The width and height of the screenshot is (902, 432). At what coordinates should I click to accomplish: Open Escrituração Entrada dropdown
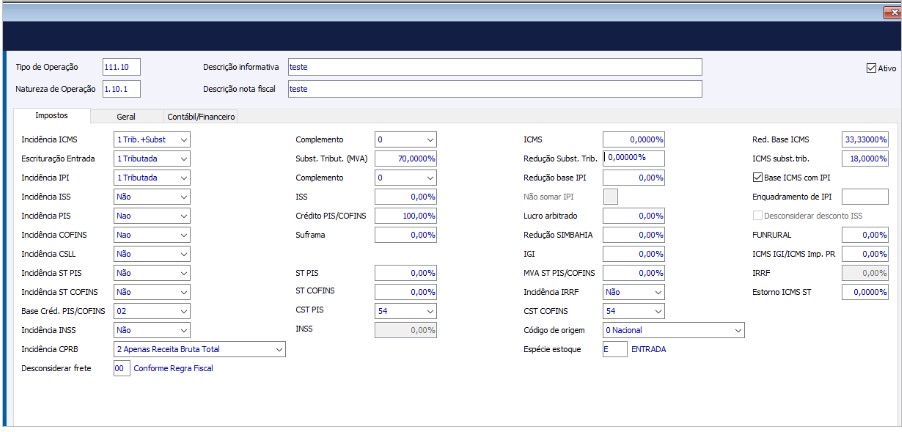152,159
